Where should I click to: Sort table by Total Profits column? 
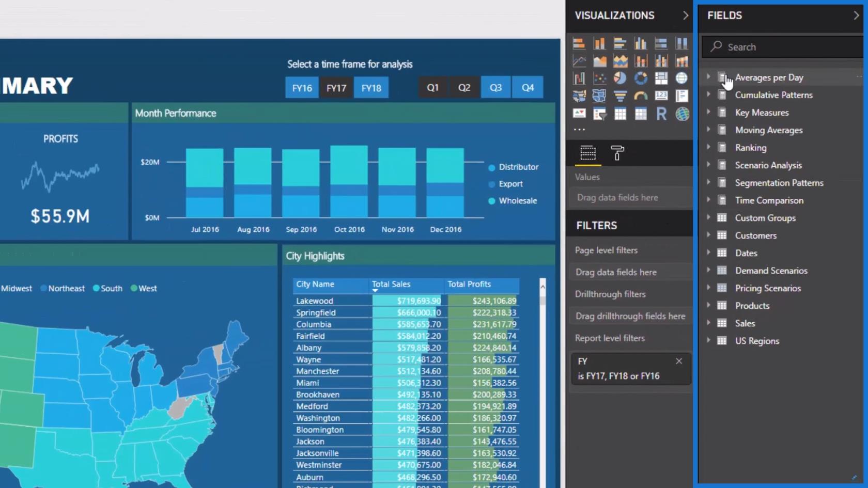(469, 284)
